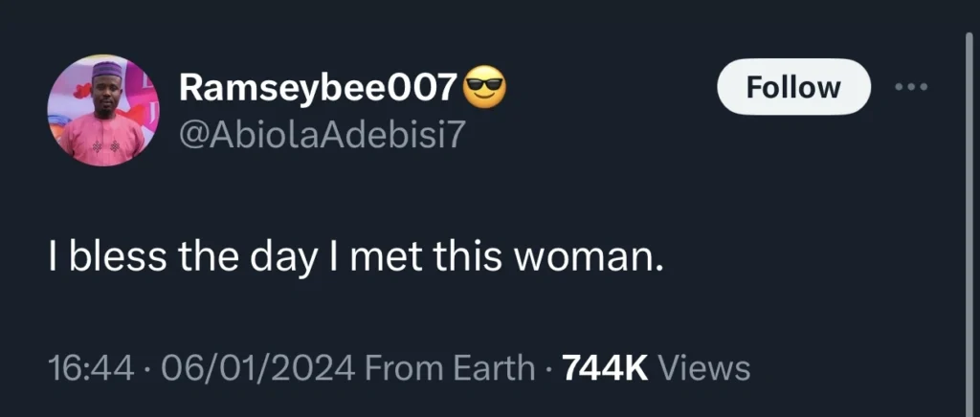The image size is (980, 417).
Task: Open the 744K view count
Action: 606,367
